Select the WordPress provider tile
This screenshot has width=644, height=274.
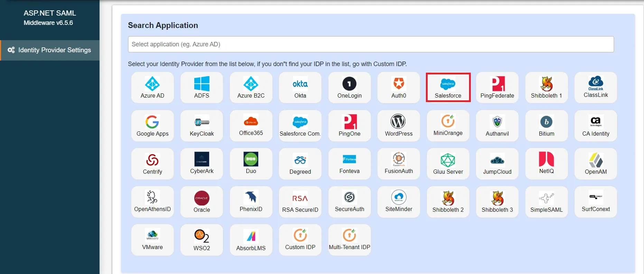[x=399, y=126]
